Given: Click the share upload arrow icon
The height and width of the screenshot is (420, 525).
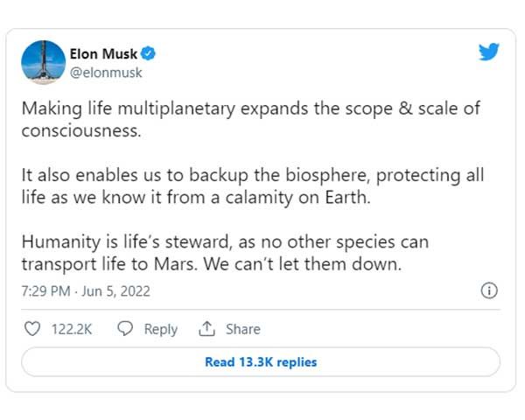Looking at the screenshot, I should tap(206, 329).
